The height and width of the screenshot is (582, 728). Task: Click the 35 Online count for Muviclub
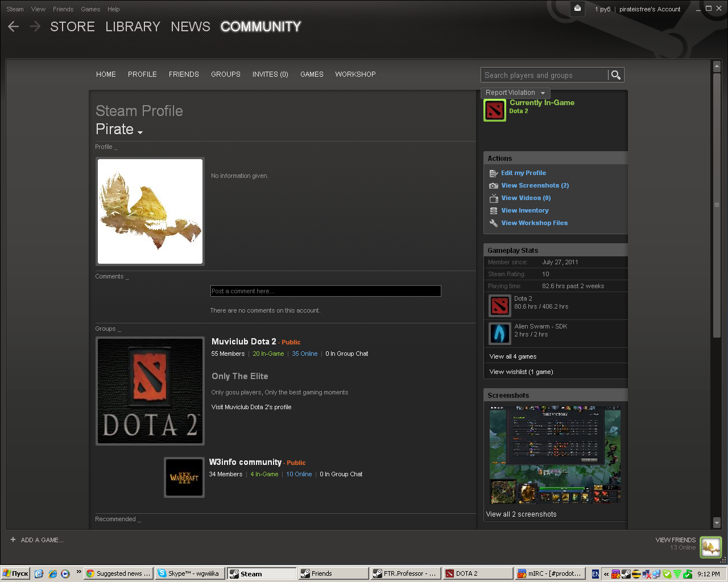[x=305, y=354]
